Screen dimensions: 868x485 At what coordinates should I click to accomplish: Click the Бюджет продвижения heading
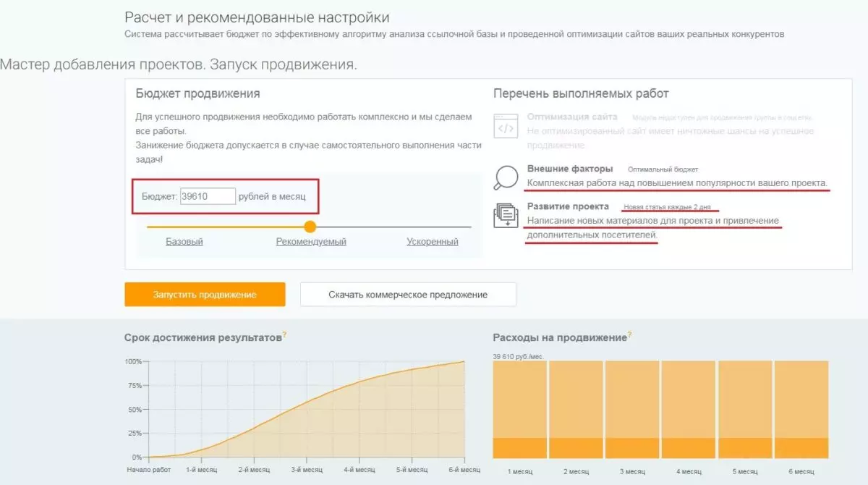coord(197,93)
